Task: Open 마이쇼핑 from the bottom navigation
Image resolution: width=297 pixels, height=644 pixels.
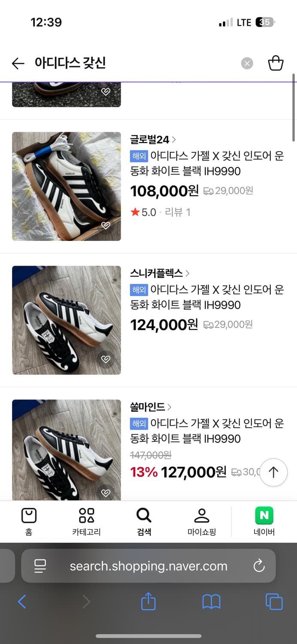Action: (202, 521)
